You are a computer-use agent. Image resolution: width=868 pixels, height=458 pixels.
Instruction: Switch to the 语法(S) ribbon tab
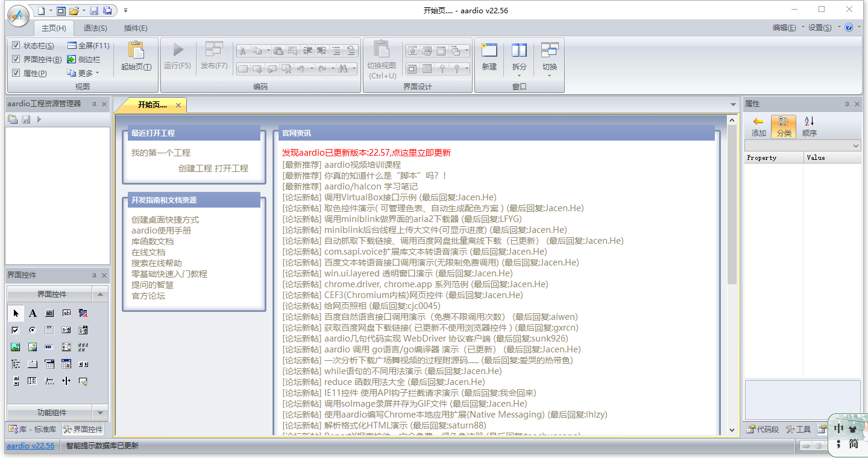pyautogui.click(x=95, y=28)
